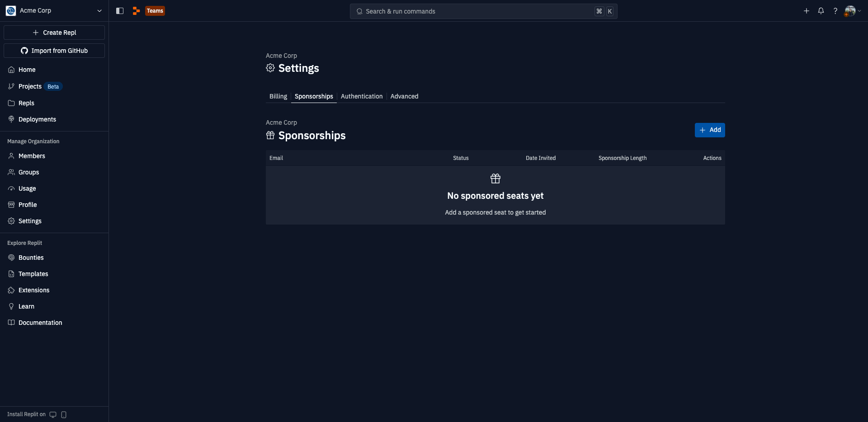
Task: Click the Usage gauge icon
Action: [11, 188]
